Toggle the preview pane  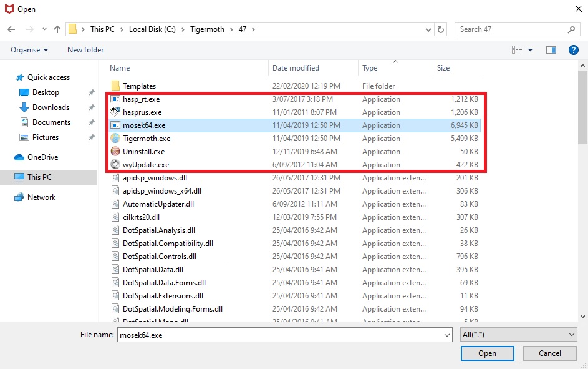point(551,50)
